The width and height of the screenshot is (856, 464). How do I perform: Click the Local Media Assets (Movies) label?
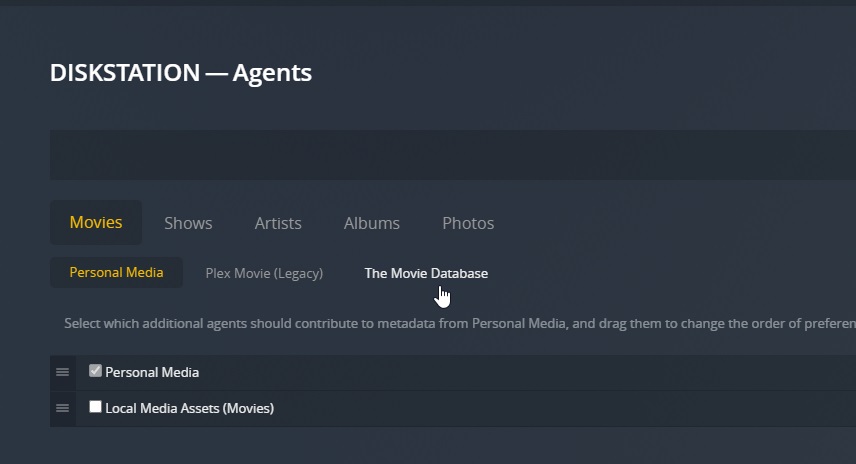tap(189, 408)
